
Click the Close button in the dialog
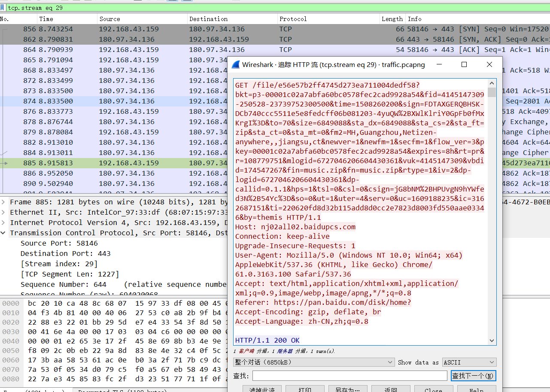pos(433,389)
